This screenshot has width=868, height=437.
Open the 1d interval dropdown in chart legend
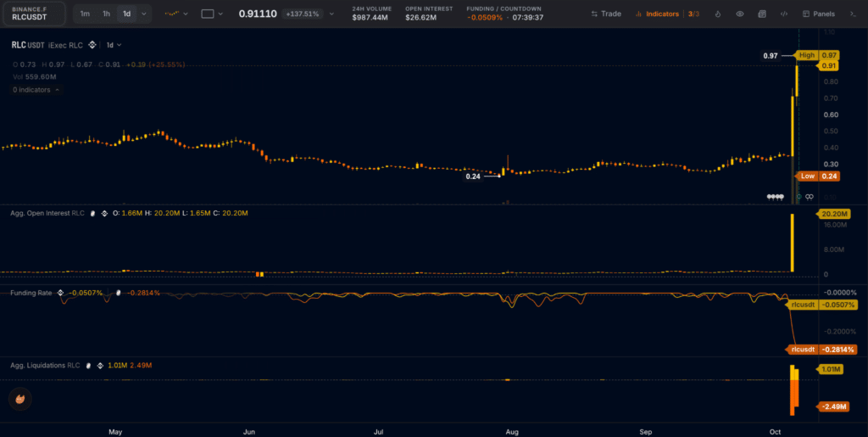tap(114, 45)
